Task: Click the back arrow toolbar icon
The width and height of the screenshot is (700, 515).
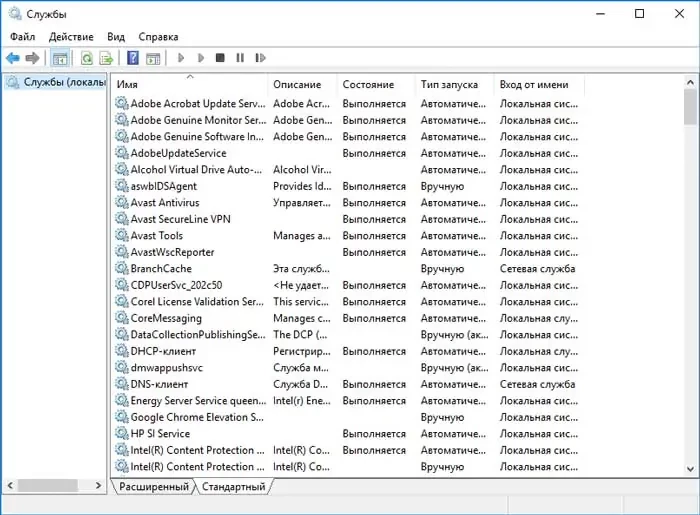Action: [x=12, y=58]
